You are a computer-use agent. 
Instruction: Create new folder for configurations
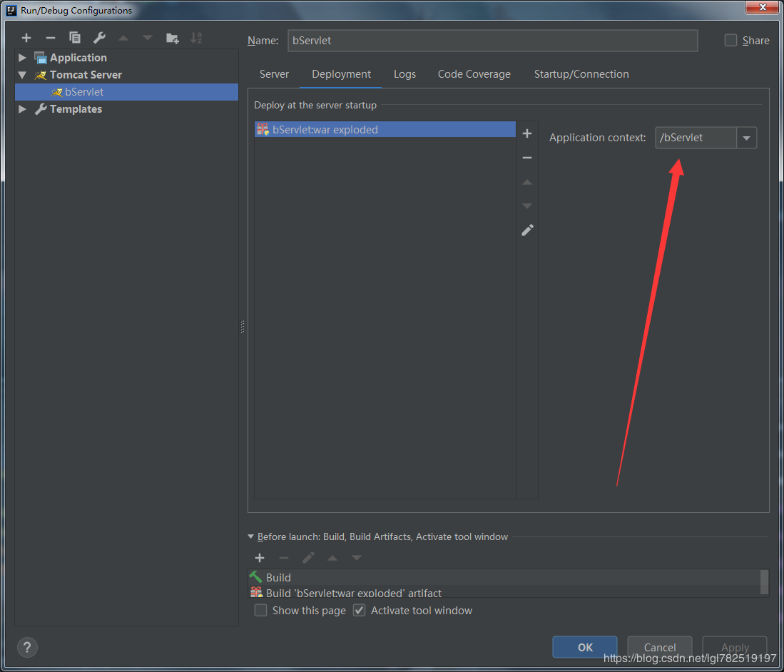pos(172,38)
